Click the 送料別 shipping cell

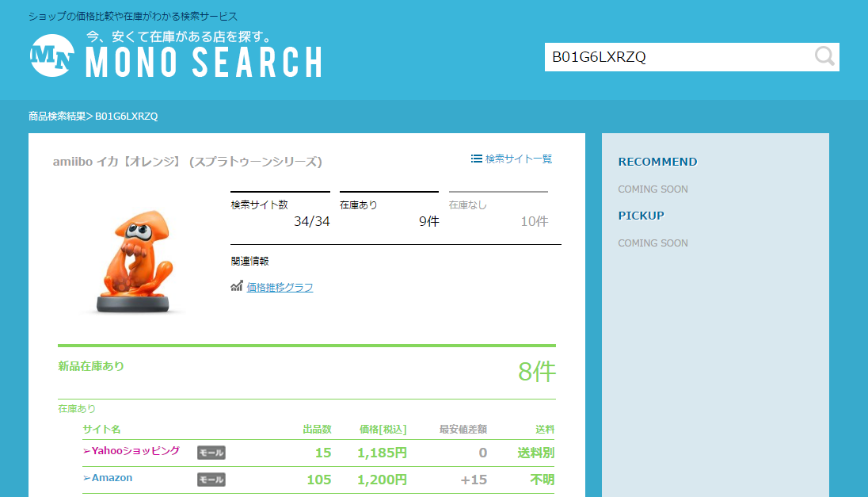(x=536, y=453)
